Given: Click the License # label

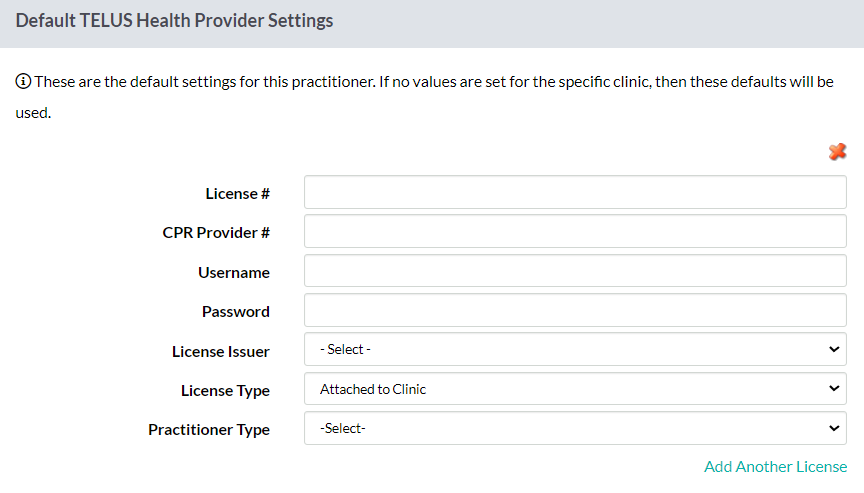Looking at the screenshot, I should click(237, 194).
